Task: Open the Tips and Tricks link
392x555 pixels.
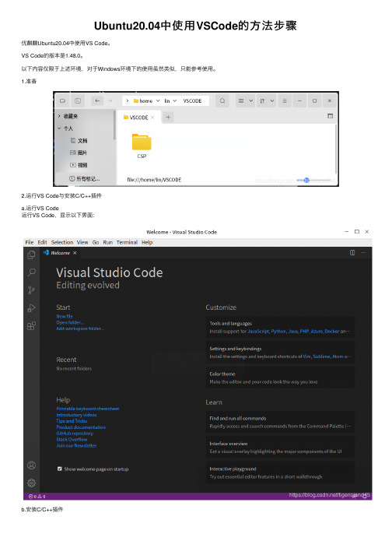Action: pos(72,421)
